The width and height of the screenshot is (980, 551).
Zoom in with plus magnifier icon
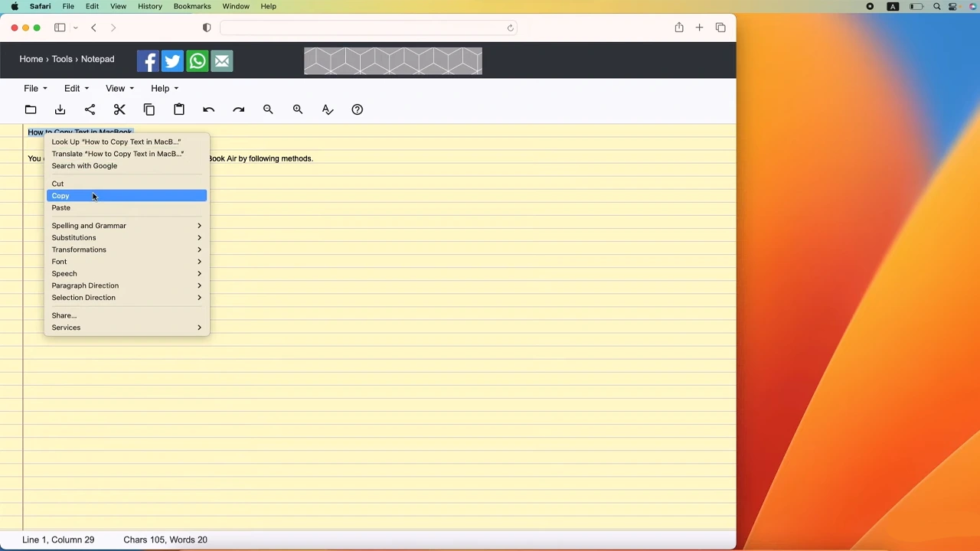[298, 109]
